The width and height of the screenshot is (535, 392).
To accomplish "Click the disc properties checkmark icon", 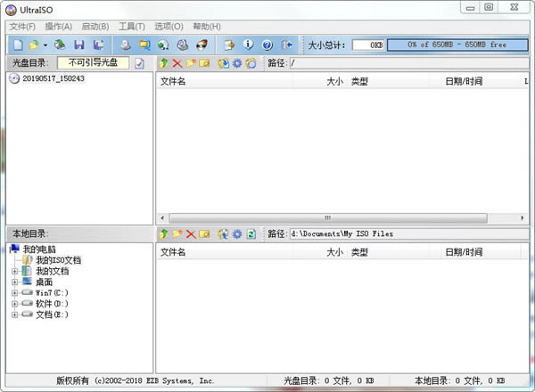I will 139,63.
